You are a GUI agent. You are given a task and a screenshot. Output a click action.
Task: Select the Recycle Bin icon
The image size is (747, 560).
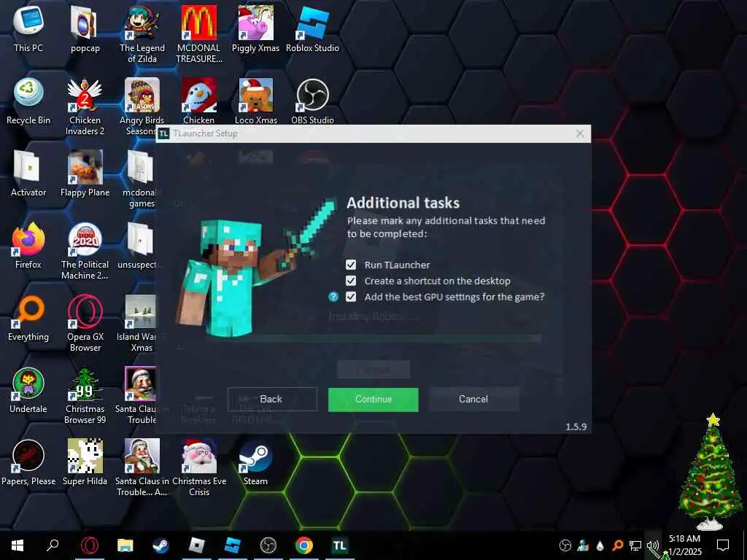pos(28,101)
